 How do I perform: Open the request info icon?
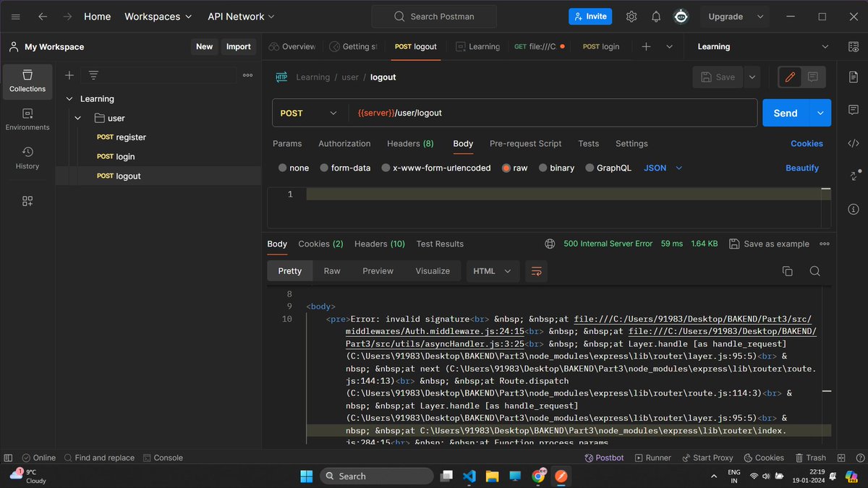(854, 208)
